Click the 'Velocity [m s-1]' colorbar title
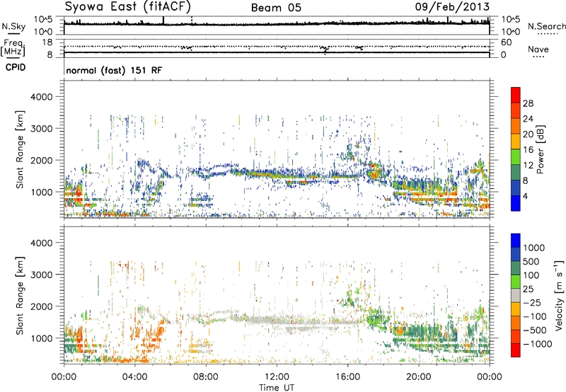The width and height of the screenshot is (566, 392). click(559, 296)
